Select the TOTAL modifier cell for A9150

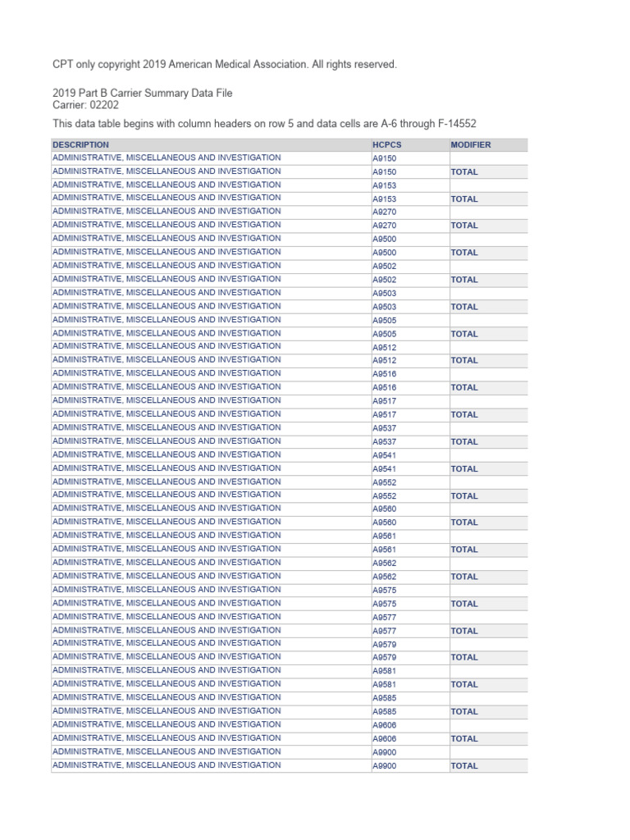tap(464, 172)
